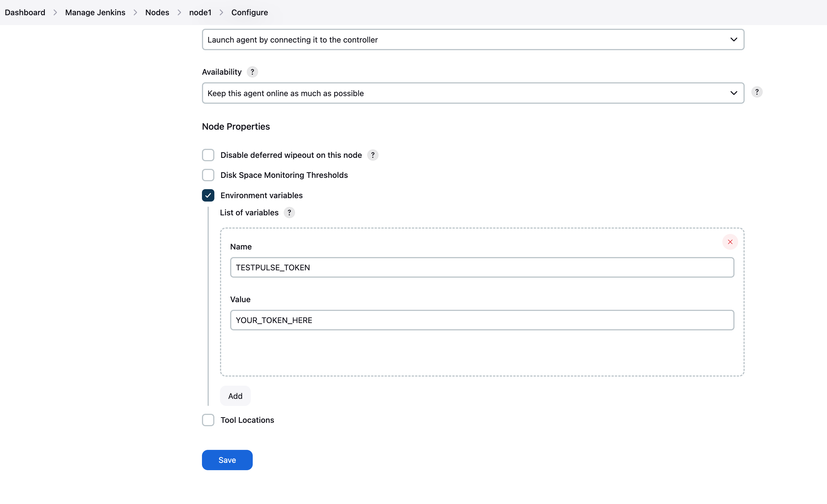This screenshot has width=827, height=504.
Task: Go to Dashboard breadcrumb
Action: (25, 12)
